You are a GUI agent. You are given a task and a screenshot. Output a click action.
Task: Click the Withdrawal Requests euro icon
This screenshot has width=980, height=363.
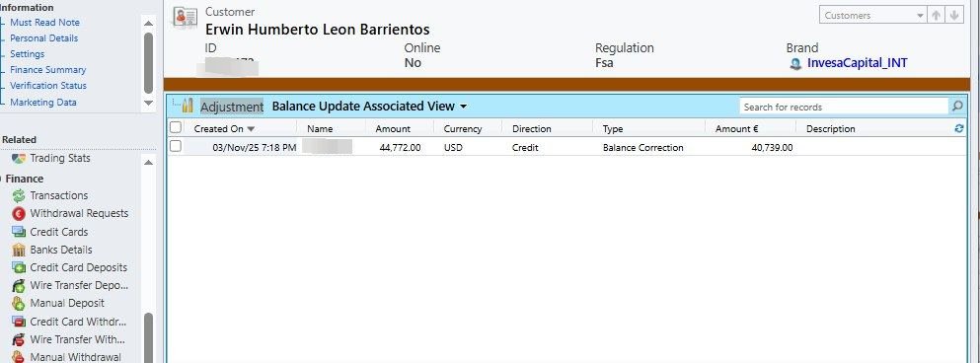(x=19, y=214)
